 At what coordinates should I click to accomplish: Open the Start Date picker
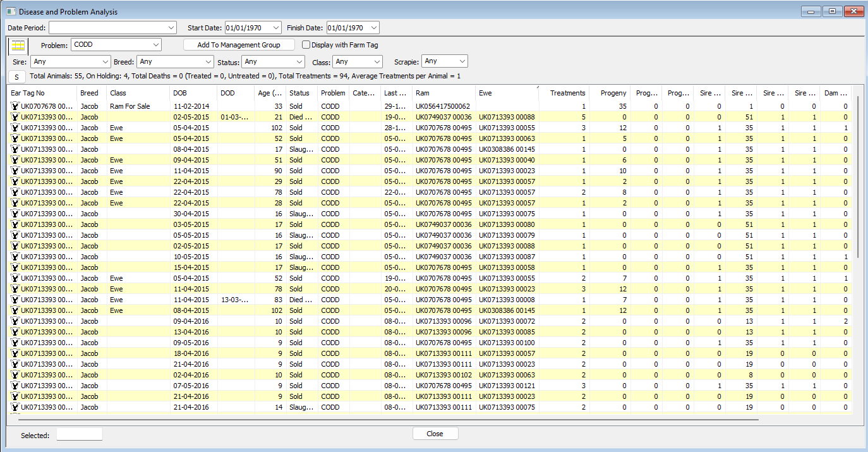click(275, 28)
